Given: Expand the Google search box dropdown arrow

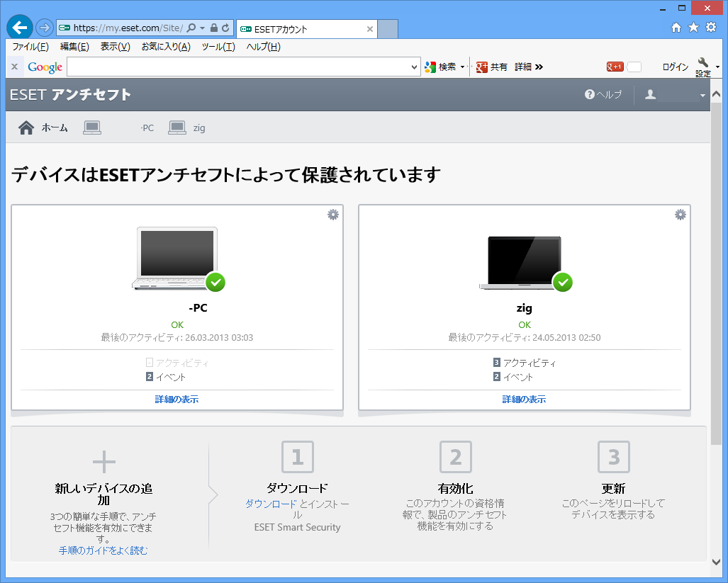Looking at the screenshot, I should click(414, 67).
